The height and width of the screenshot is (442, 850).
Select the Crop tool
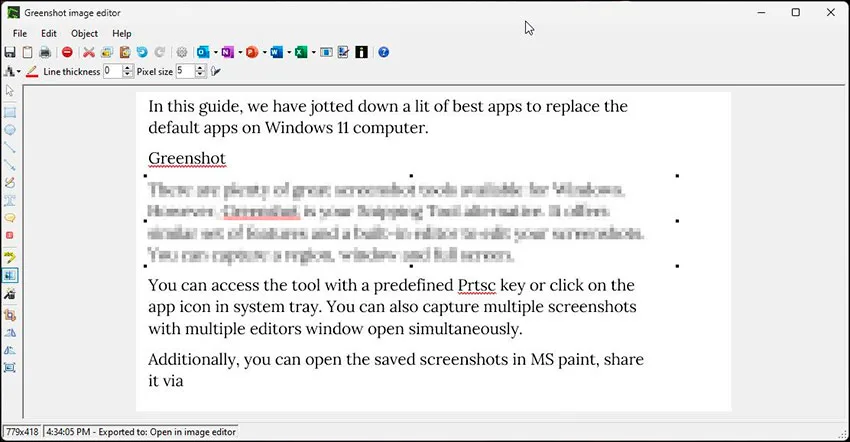(10, 315)
